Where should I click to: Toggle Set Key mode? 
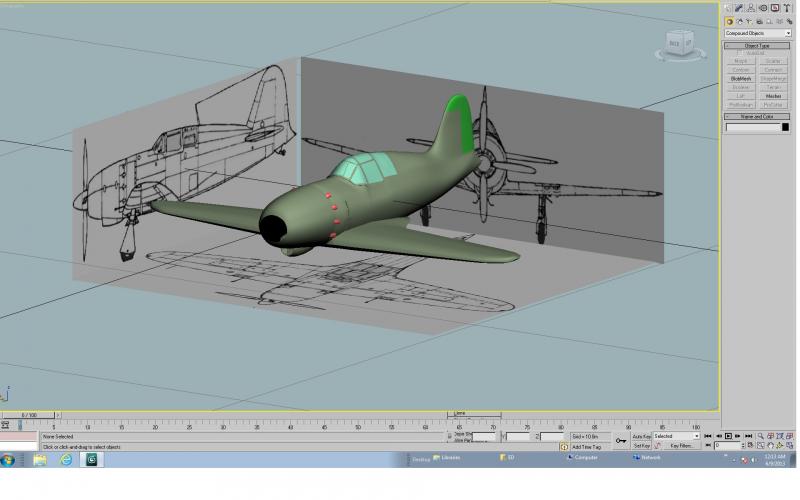pyautogui.click(x=642, y=446)
